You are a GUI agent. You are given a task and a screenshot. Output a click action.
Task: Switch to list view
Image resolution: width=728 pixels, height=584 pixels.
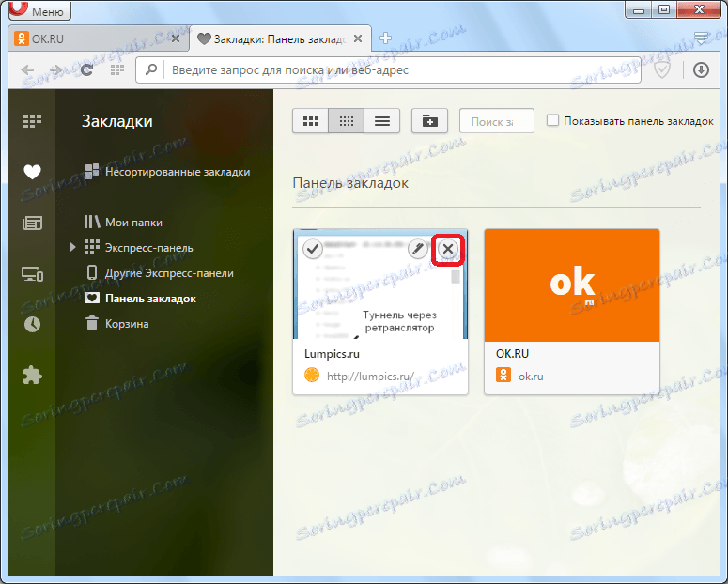(x=382, y=121)
